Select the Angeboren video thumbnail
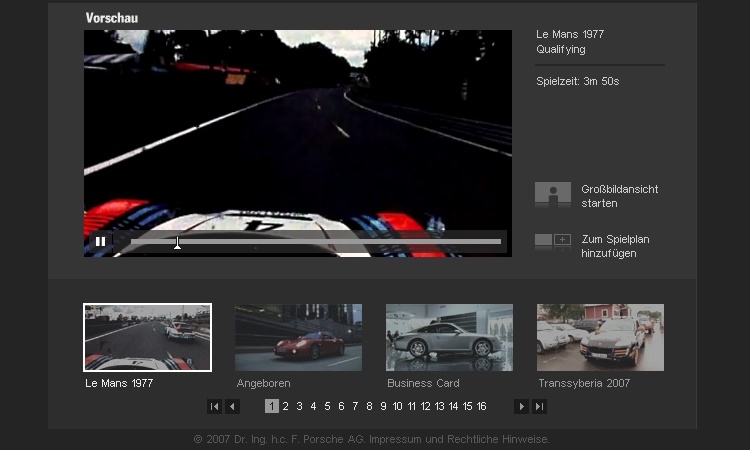750x450 pixels. tap(298, 337)
